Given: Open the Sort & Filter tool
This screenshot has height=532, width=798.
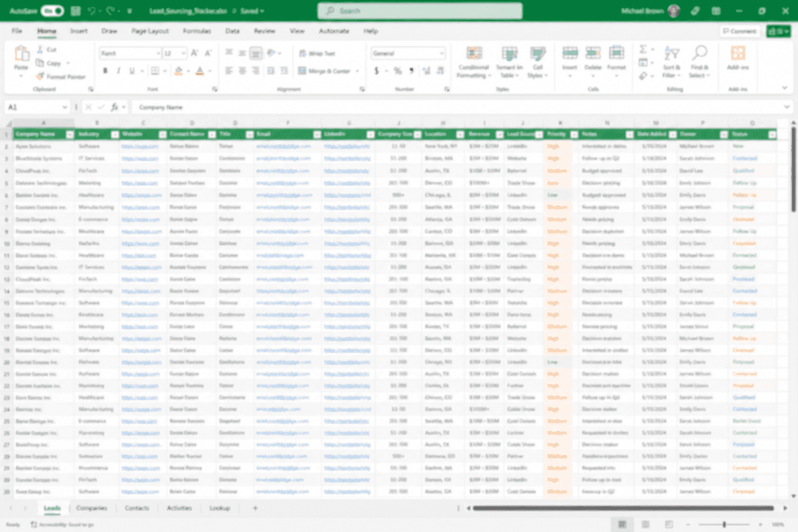Looking at the screenshot, I should tap(671, 62).
